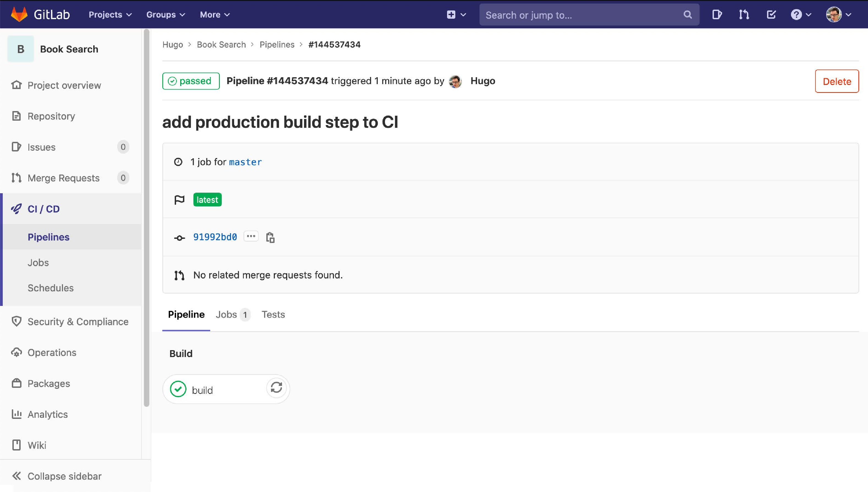Click the Merge Requests count badge

point(123,178)
